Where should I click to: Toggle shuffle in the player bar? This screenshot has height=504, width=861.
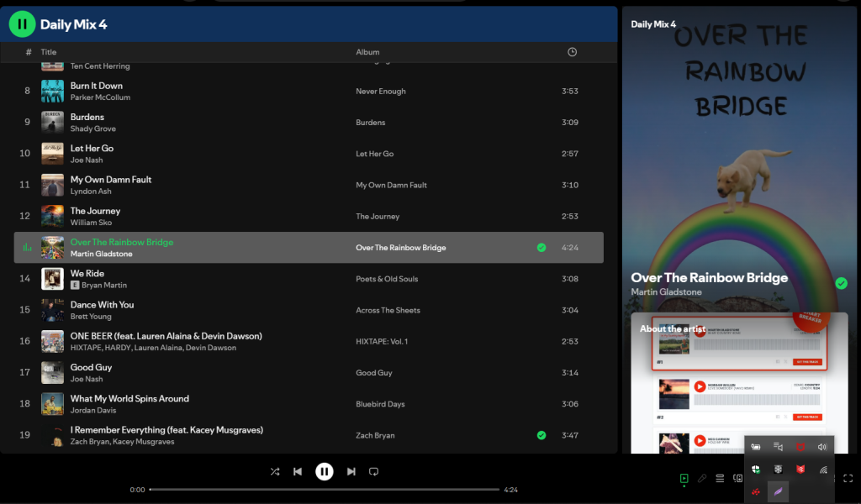click(275, 471)
